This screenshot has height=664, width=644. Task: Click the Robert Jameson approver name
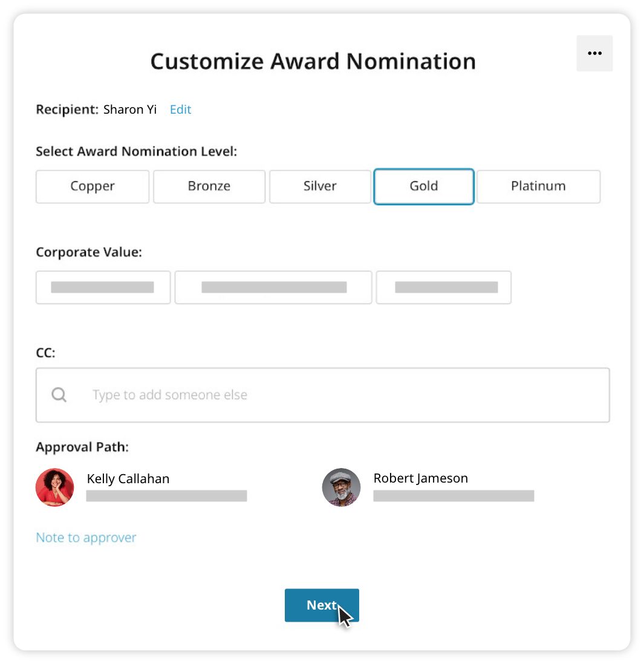(x=420, y=478)
